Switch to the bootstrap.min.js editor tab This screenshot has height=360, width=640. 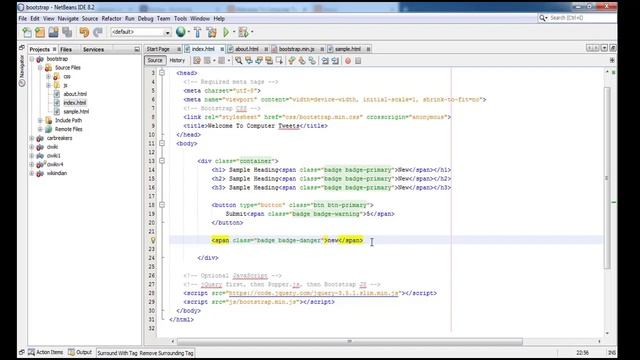coord(296,49)
